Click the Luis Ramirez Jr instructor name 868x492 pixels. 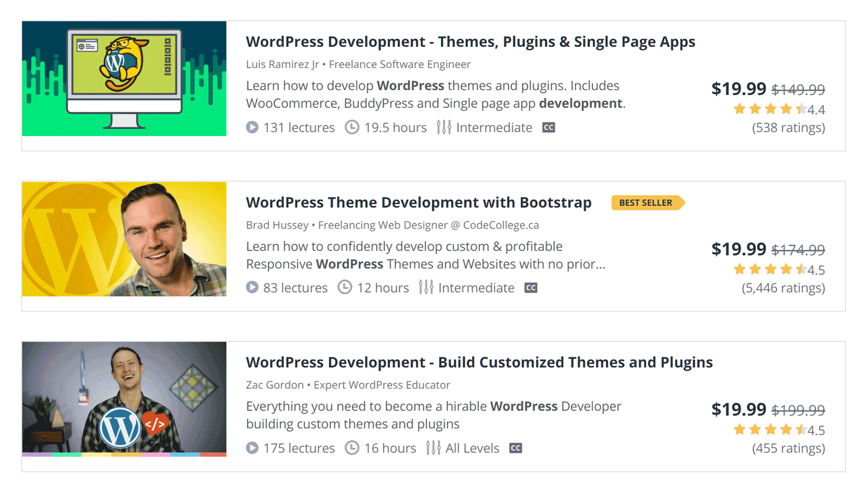283,65
